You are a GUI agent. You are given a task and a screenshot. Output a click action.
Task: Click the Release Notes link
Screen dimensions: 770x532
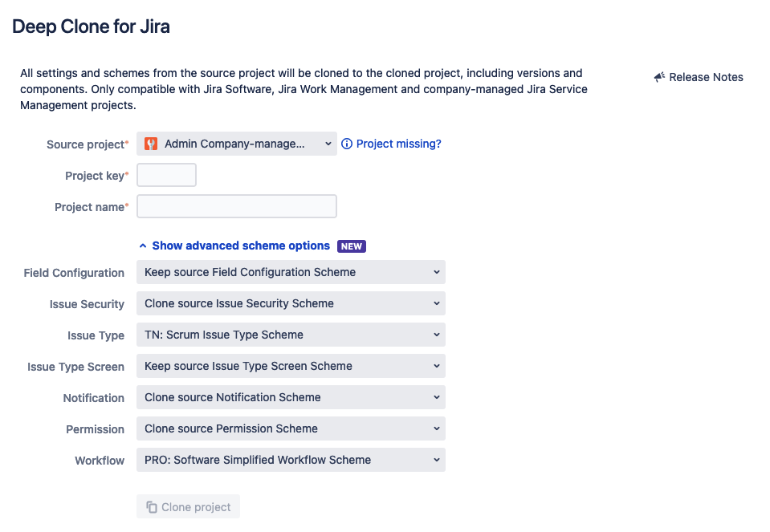click(x=705, y=77)
